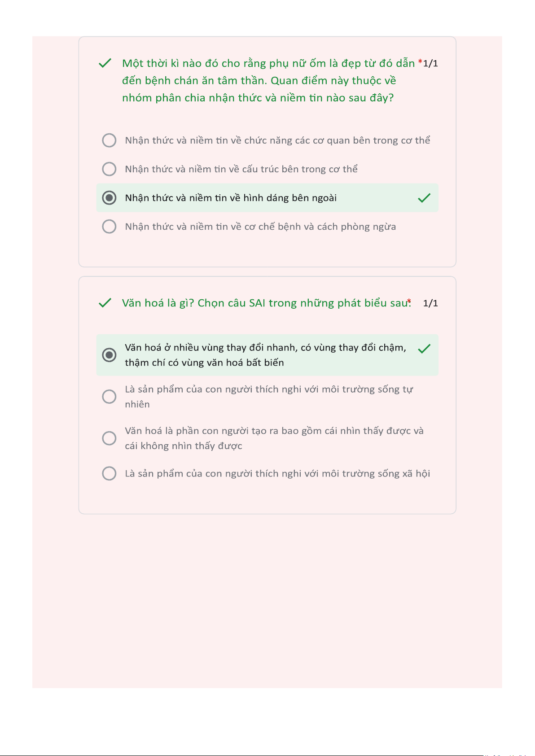Click answer text 'Là sản phẩm... môi trường sống xã hội'
The image size is (535, 756).
277,474
